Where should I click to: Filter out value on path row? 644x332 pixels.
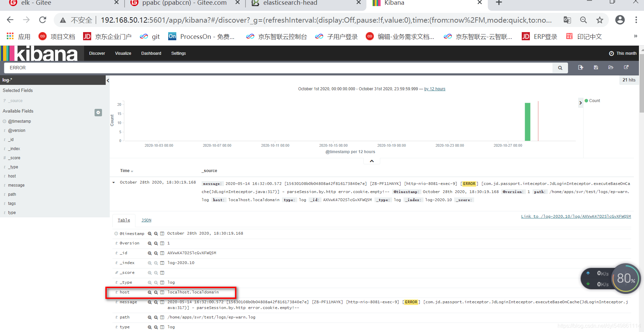[x=156, y=317]
